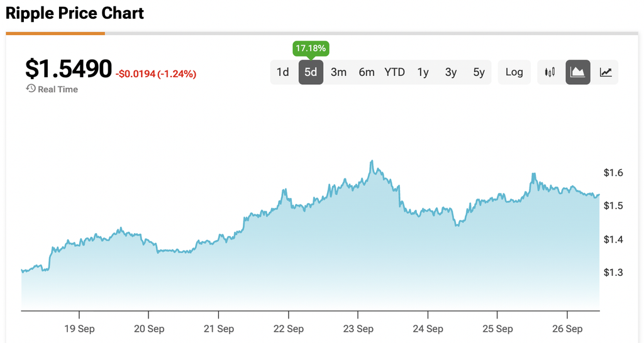
Task: Switch to line chart view icon
Action: click(x=606, y=72)
